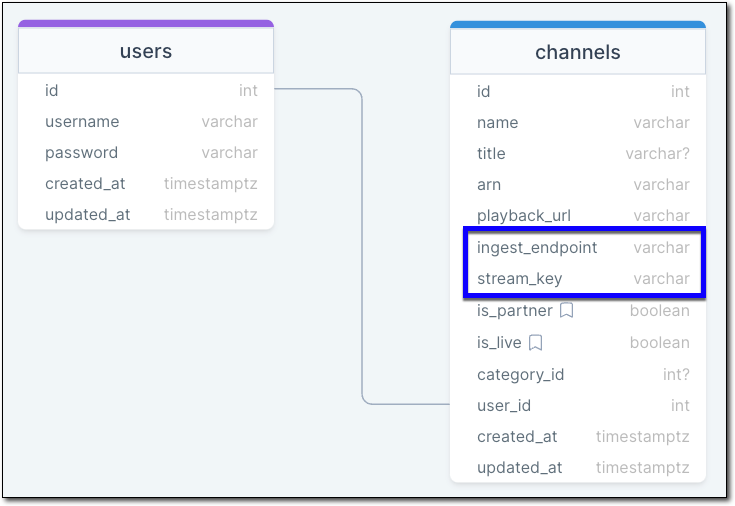735x506 pixels.
Task: Select the arn field in channels
Action: tap(578, 184)
